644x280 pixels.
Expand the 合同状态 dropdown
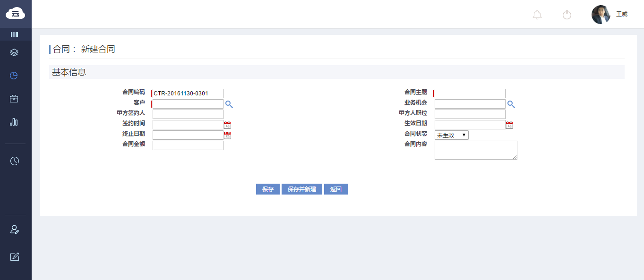tap(451, 136)
